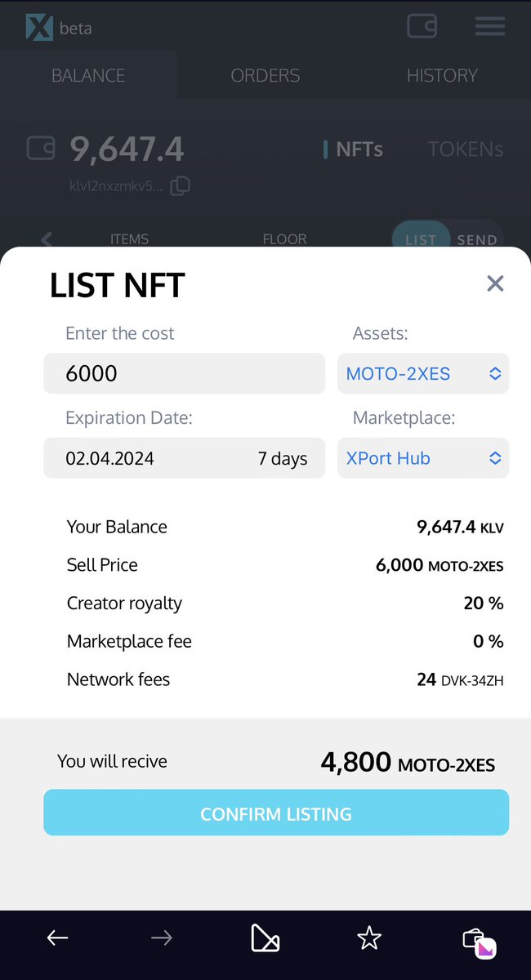Open the wallet icon in header

422,25
